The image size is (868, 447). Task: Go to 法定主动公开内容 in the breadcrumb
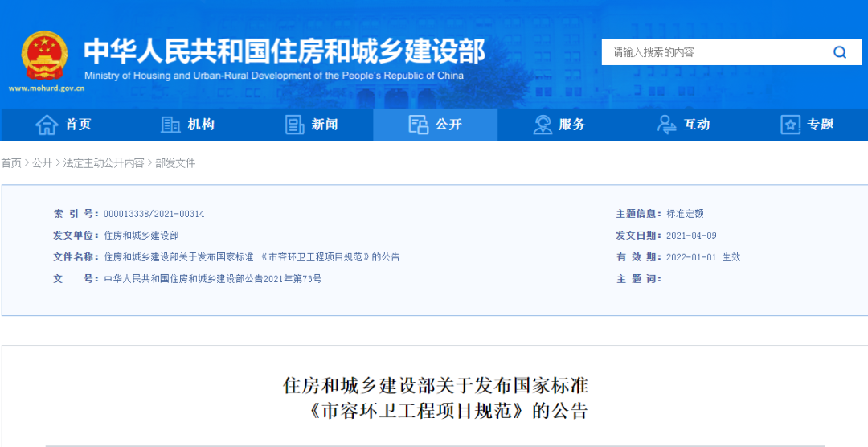[x=104, y=163]
